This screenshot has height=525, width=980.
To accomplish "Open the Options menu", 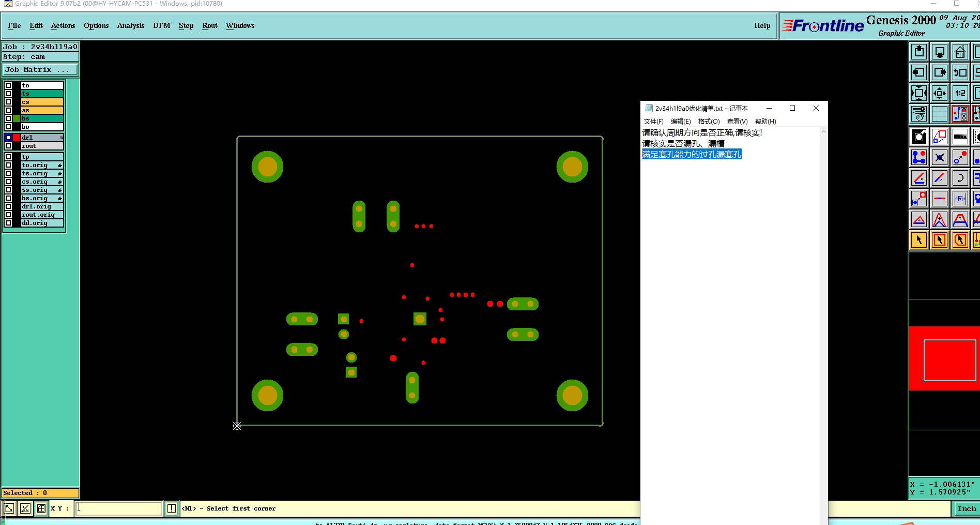I will [x=96, y=25].
